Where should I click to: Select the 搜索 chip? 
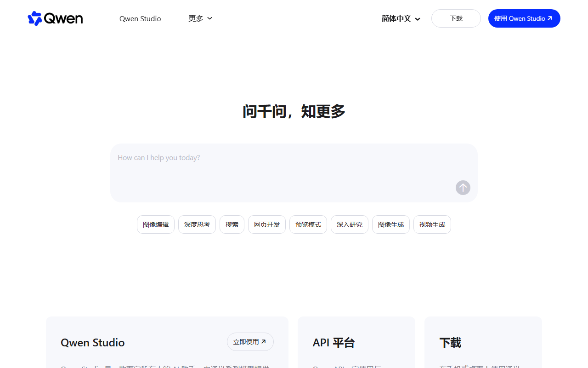pos(232,224)
